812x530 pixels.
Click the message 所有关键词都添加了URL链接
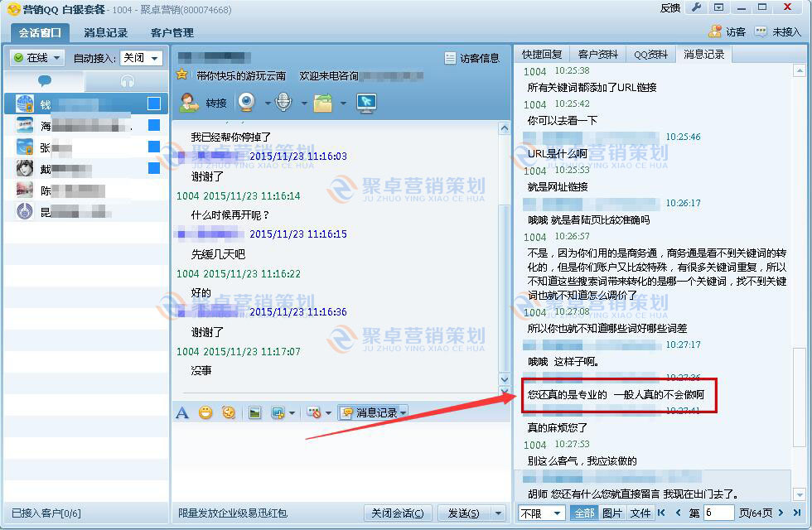coord(592,88)
